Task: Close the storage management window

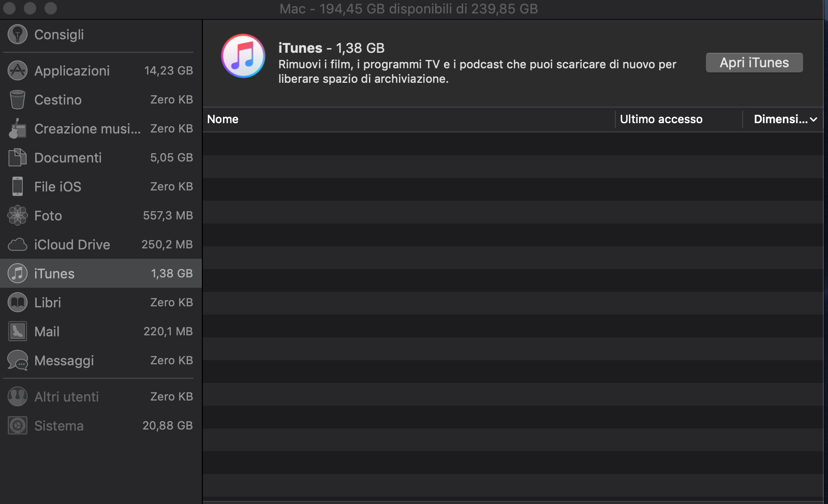Action: coord(10,8)
